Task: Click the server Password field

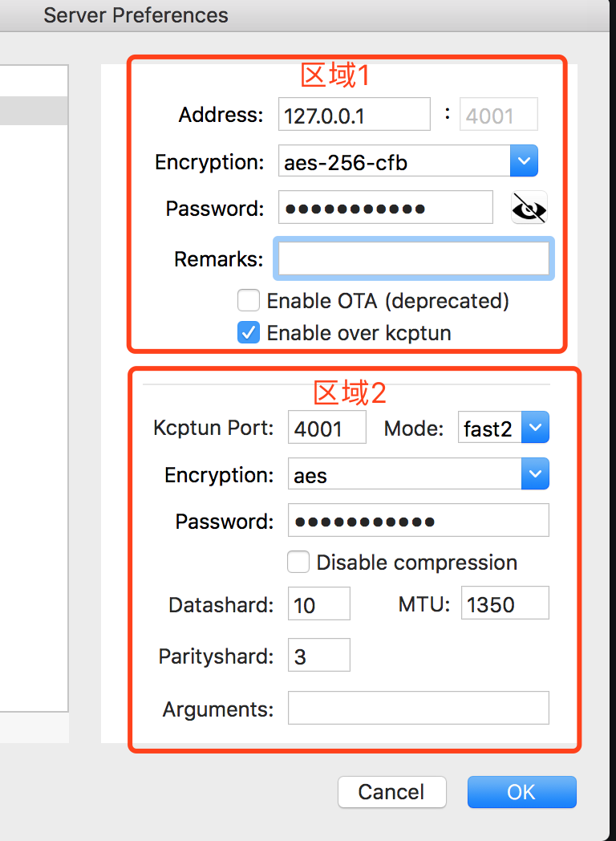Action: click(386, 207)
